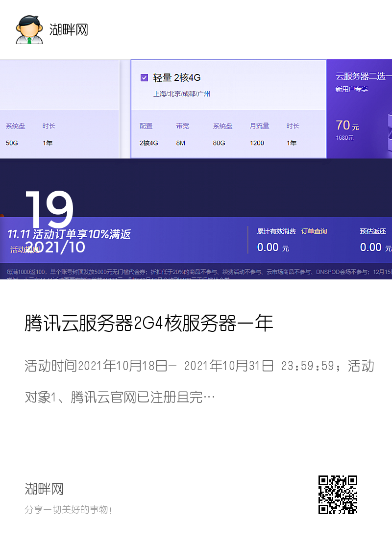Viewport: 392px width, 549px height.
Task: Click the 70元 price
Action: point(347,125)
